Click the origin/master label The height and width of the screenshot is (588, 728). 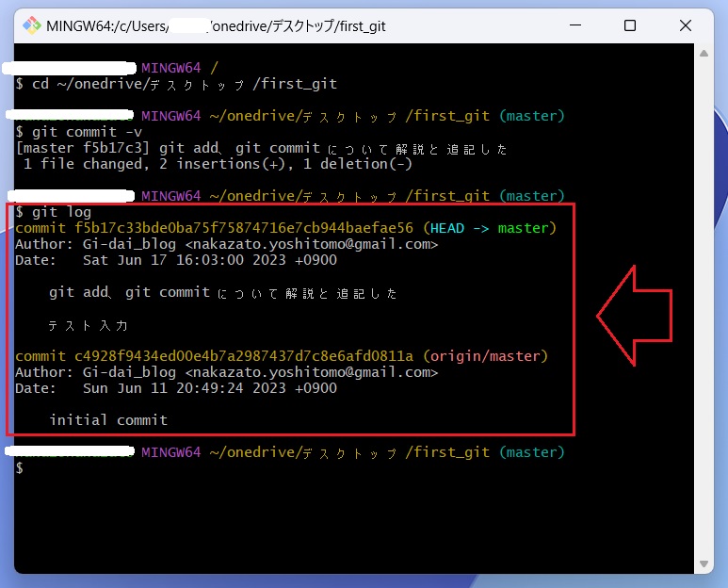pyautogui.click(x=485, y=356)
